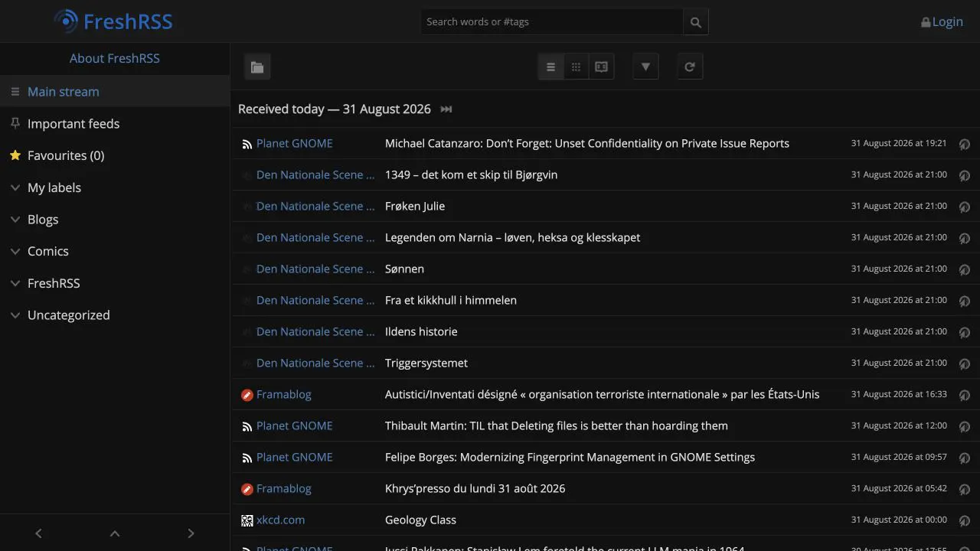Open Felipe Borges fingerprint management article

pos(570,457)
